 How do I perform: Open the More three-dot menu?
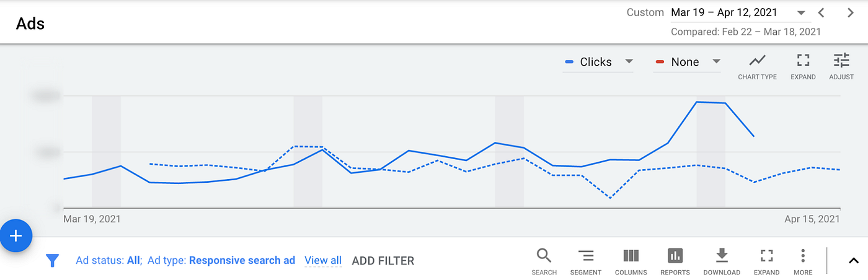coord(802,256)
